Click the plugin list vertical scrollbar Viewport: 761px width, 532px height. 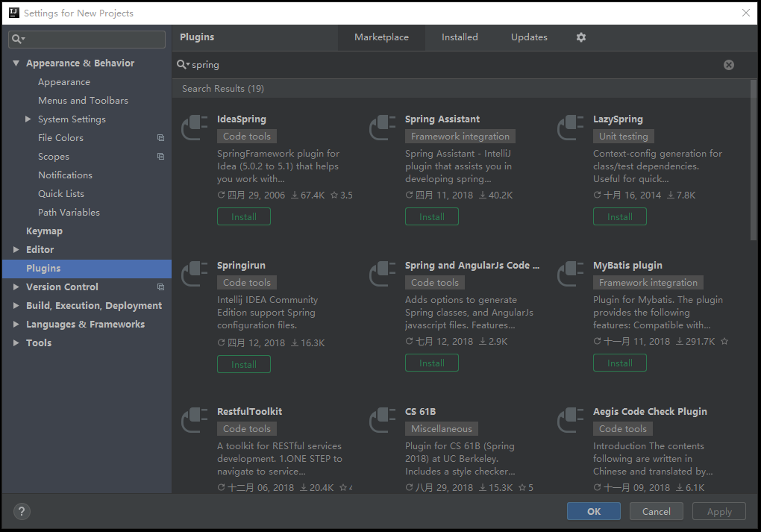coord(754,160)
